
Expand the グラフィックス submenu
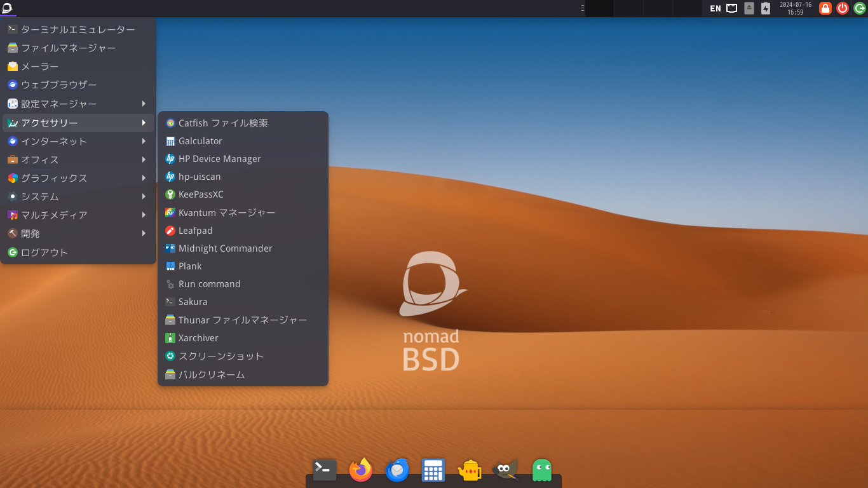pos(78,178)
